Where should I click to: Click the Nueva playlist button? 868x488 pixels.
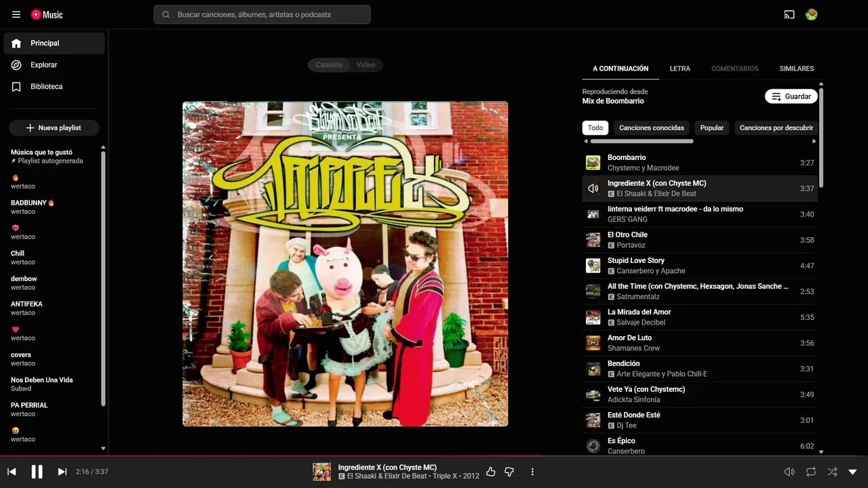tap(54, 127)
